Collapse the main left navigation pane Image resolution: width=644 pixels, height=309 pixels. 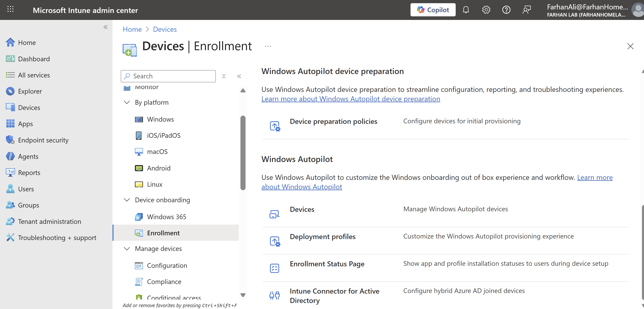tap(106, 27)
